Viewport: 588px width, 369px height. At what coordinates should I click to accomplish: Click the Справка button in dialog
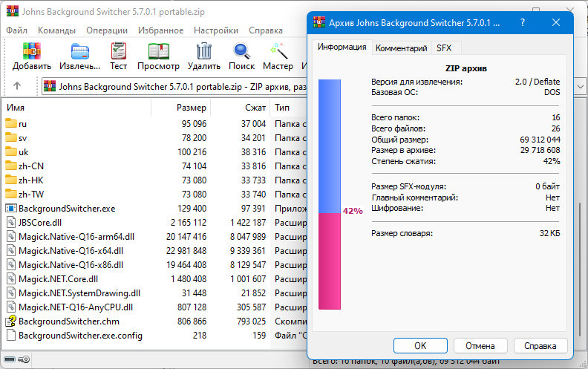pos(540,346)
